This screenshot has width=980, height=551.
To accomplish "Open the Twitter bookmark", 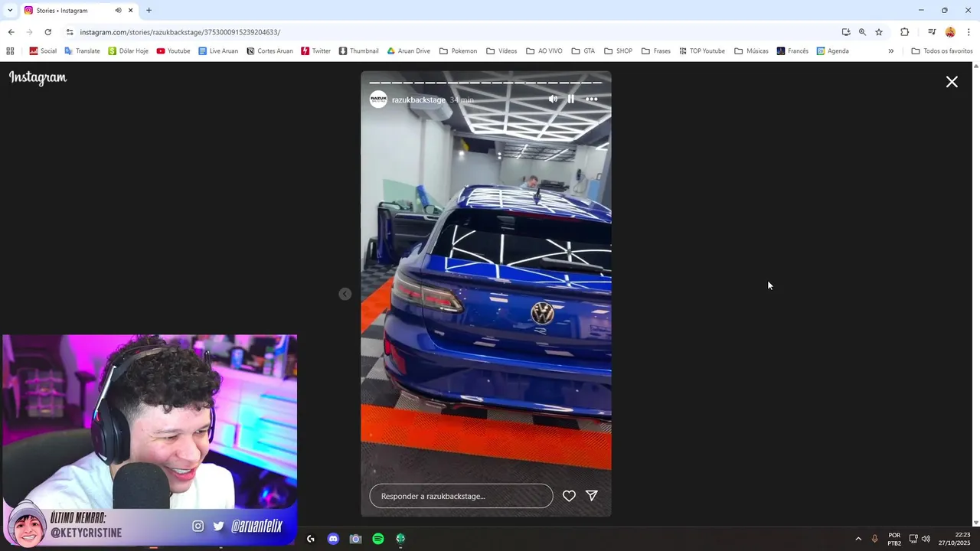I will coord(315,51).
